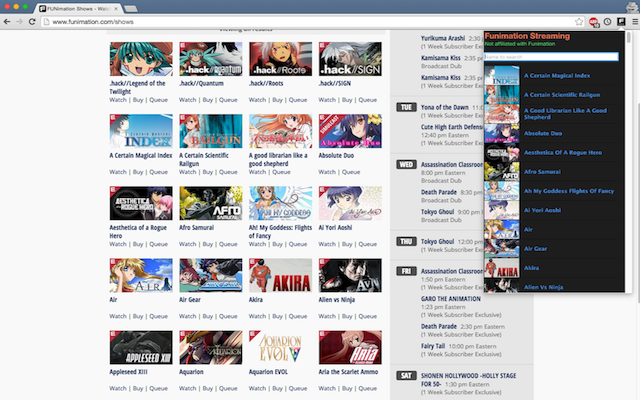Open A Certain Magical Index page thumbnail
The width and height of the screenshot is (640, 400).
(x=141, y=131)
